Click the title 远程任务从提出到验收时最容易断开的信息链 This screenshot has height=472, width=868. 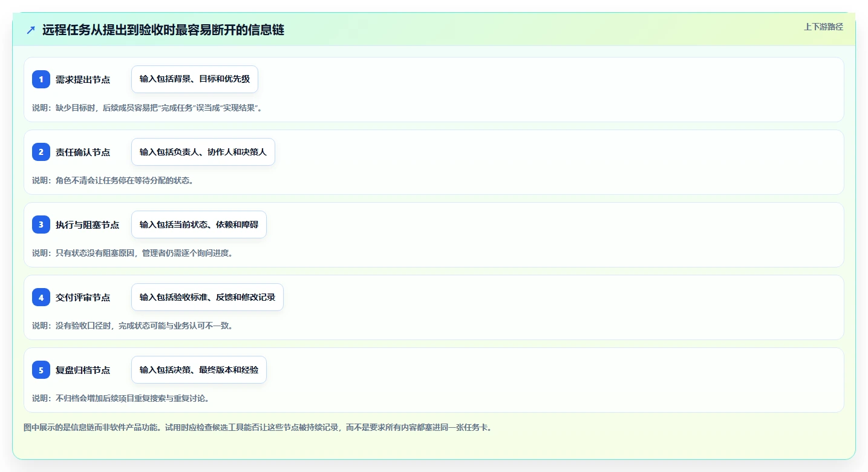[163, 30]
